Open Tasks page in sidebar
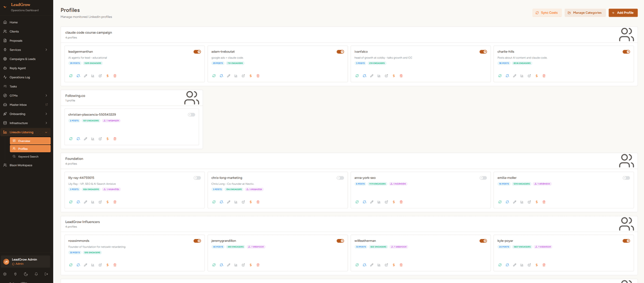Image resolution: width=644 pixels, height=283 pixels. [26, 86]
